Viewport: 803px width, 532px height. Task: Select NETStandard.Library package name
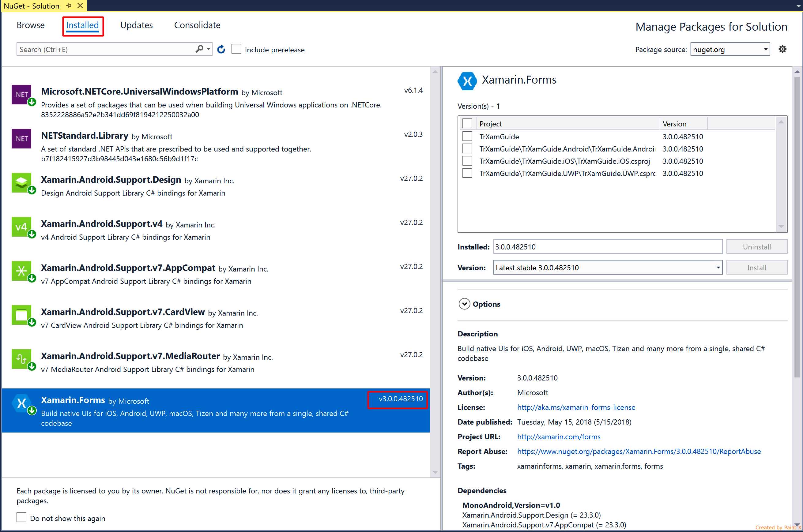pyautogui.click(x=85, y=136)
